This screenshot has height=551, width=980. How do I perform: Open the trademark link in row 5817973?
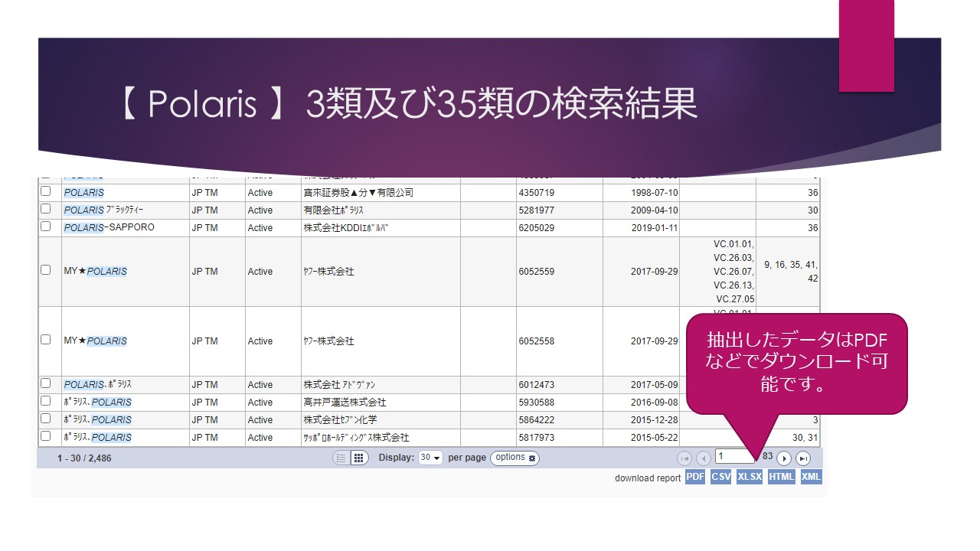click(98, 438)
